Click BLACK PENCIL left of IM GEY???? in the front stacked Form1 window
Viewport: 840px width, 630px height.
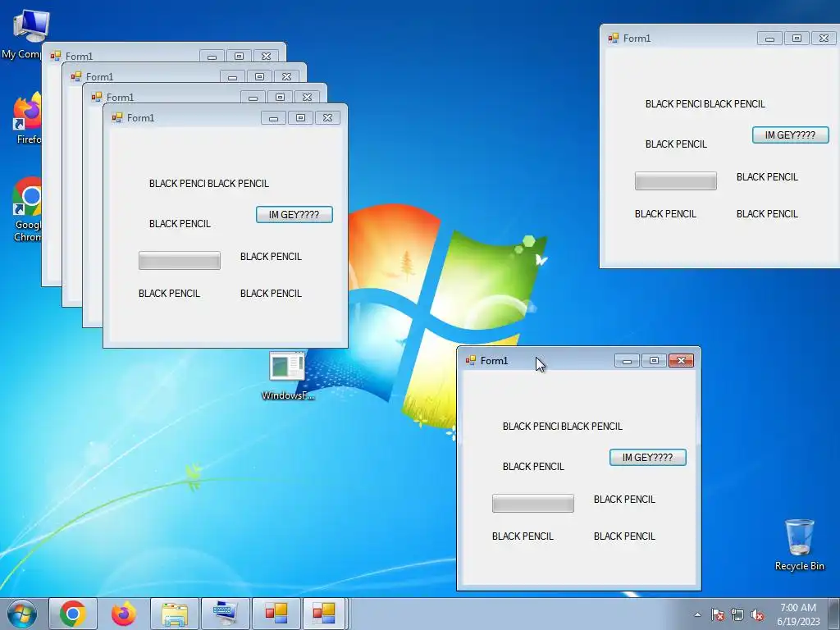180,224
